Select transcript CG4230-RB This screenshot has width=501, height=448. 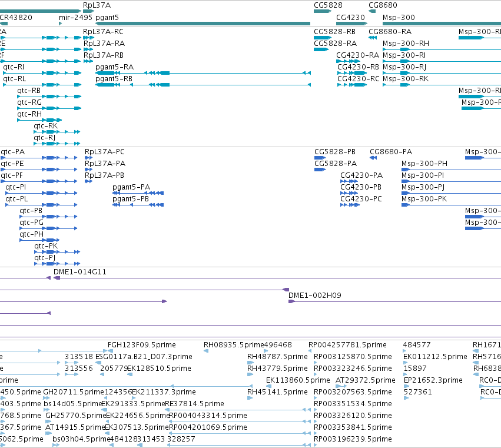352,73
